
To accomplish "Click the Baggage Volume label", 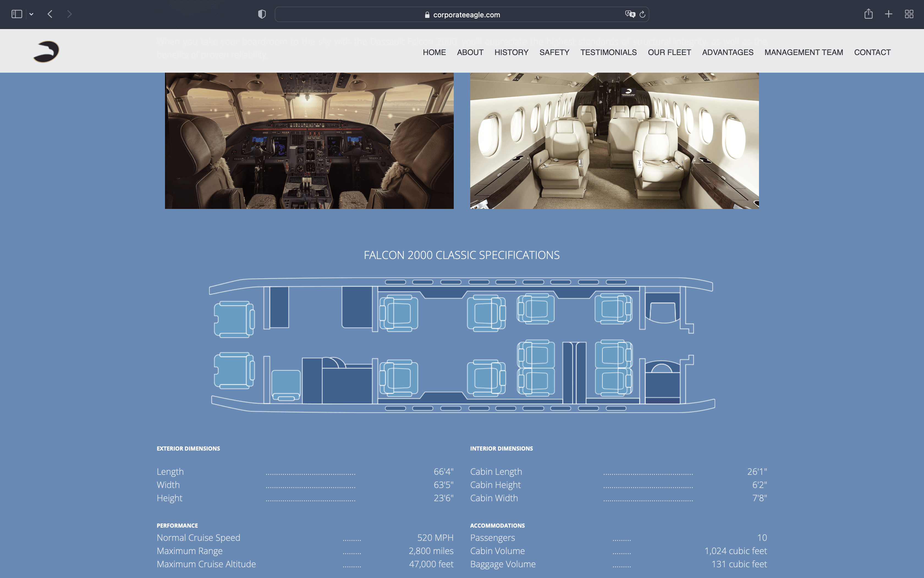I will click(x=503, y=564).
